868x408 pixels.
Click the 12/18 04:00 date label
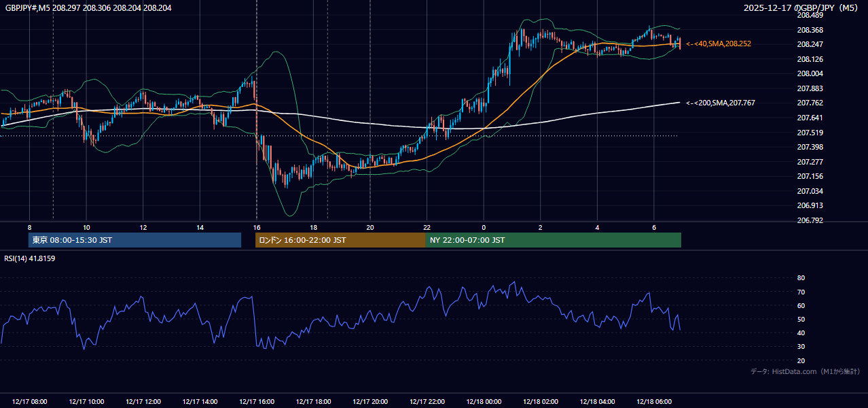(x=598, y=402)
